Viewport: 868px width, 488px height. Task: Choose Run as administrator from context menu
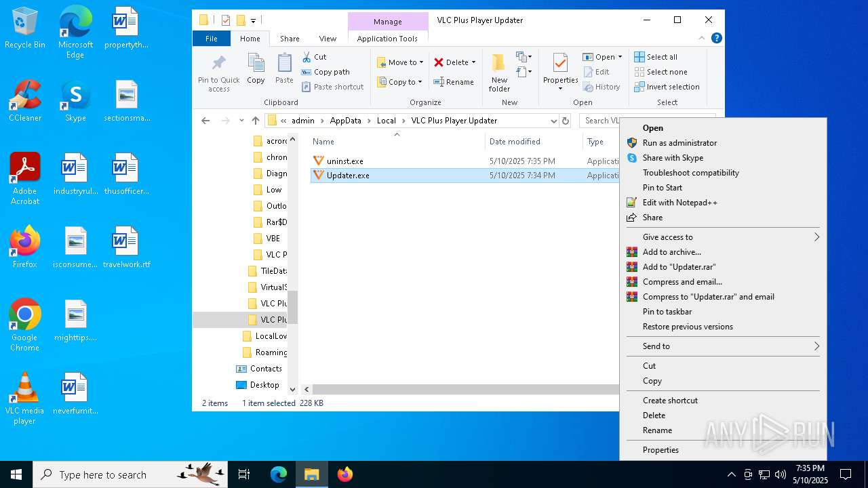(723, 143)
